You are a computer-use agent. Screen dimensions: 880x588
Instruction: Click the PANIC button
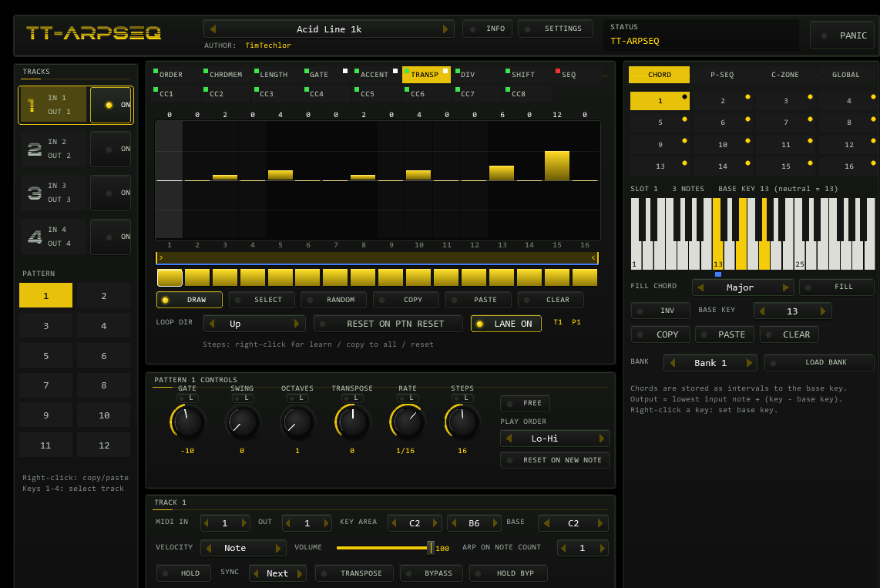842,35
